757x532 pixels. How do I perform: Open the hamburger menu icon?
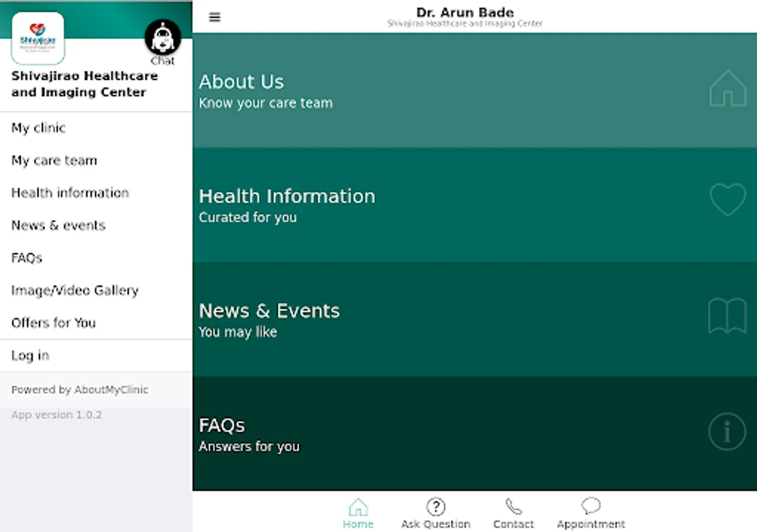click(215, 17)
